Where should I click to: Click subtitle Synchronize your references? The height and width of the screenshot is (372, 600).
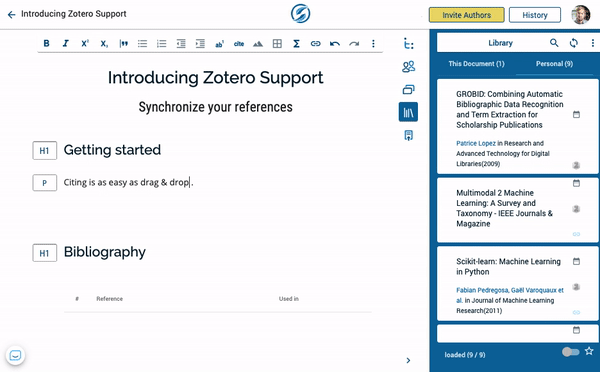(215, 107)
